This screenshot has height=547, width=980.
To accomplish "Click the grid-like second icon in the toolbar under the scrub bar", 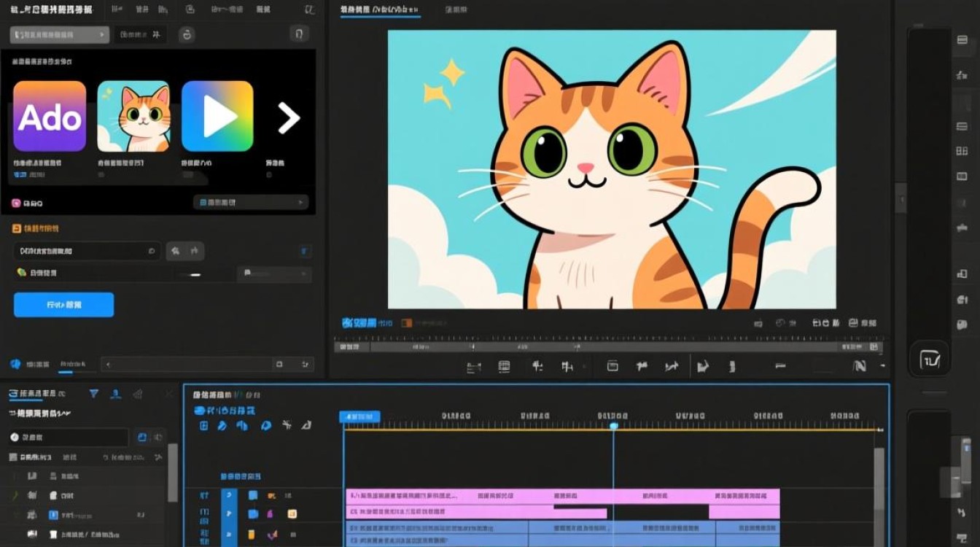I will (x=504, y=366).
